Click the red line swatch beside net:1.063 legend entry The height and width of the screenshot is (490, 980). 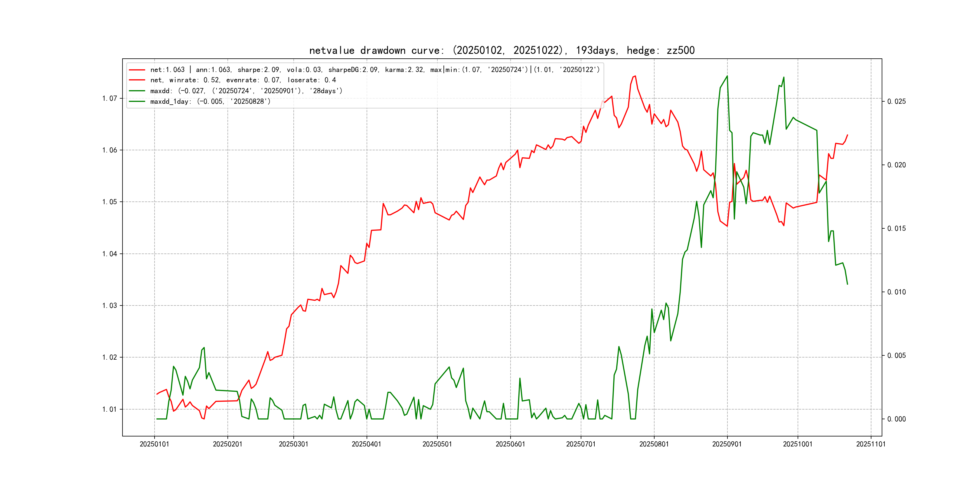[x=137, y=70]
